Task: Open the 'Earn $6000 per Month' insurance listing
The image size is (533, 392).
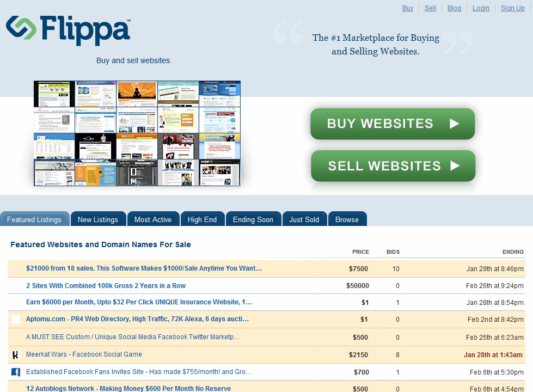Action: (139, 302)
